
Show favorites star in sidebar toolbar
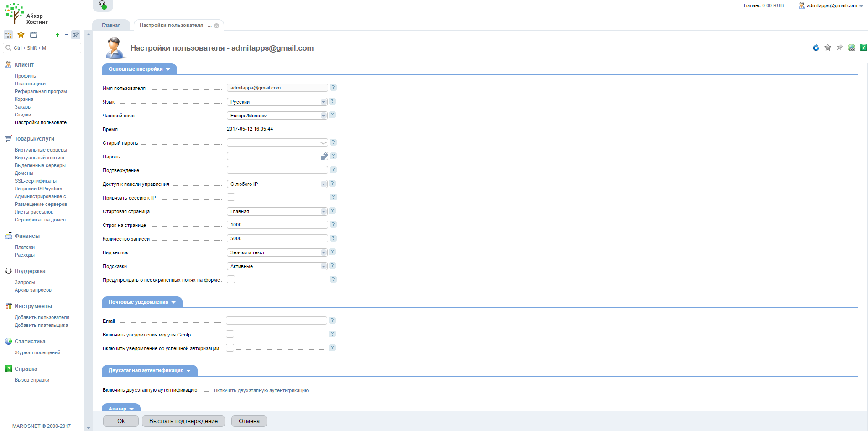click(21, 35)
